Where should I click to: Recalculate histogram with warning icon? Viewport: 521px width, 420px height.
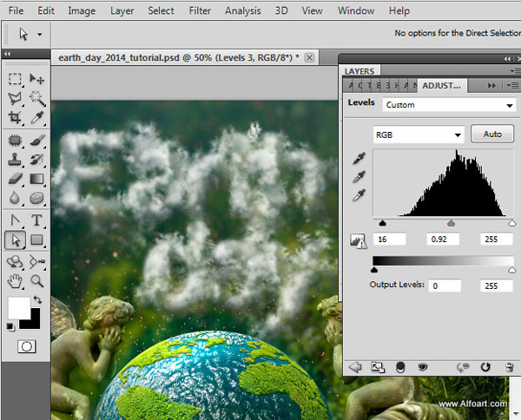358,241
